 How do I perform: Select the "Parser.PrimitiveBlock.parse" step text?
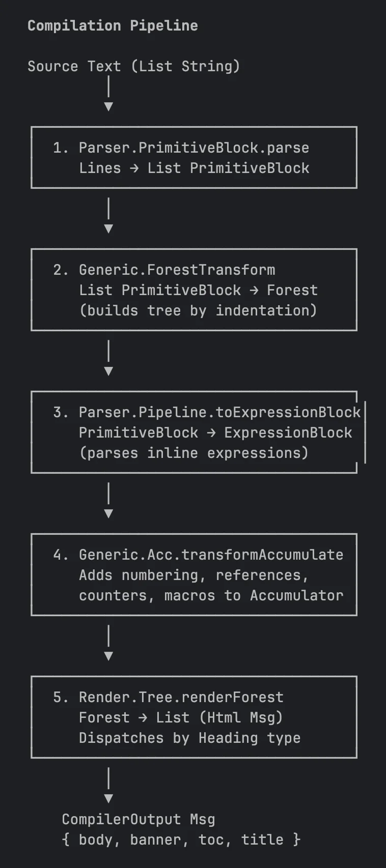(x=194, y=148)
